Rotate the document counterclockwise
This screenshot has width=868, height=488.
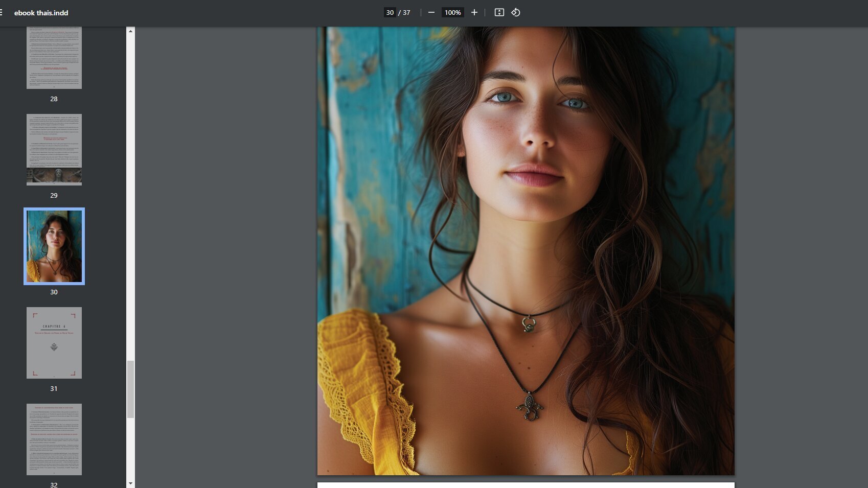pos(516,13)
